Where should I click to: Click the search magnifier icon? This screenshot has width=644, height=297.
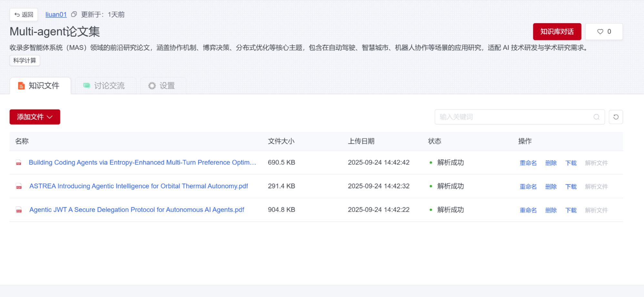(x=596, y=117)
